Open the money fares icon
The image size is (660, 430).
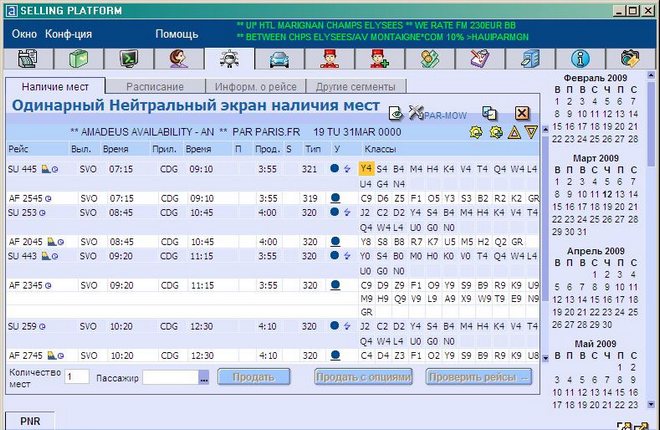click(430, 58)
